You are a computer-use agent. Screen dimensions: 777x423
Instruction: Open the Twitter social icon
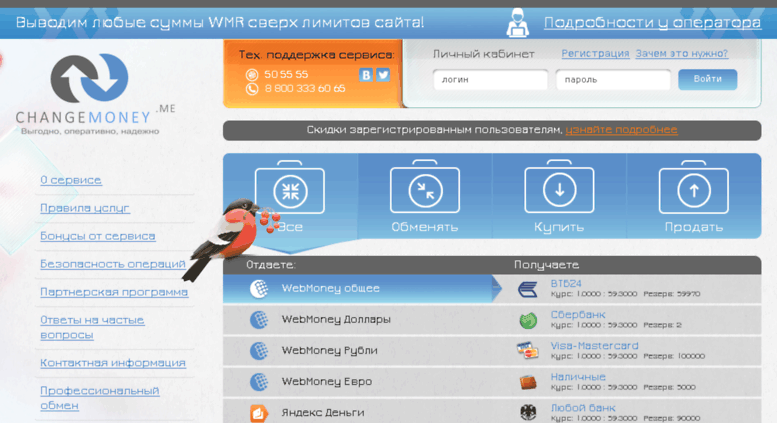383,75
